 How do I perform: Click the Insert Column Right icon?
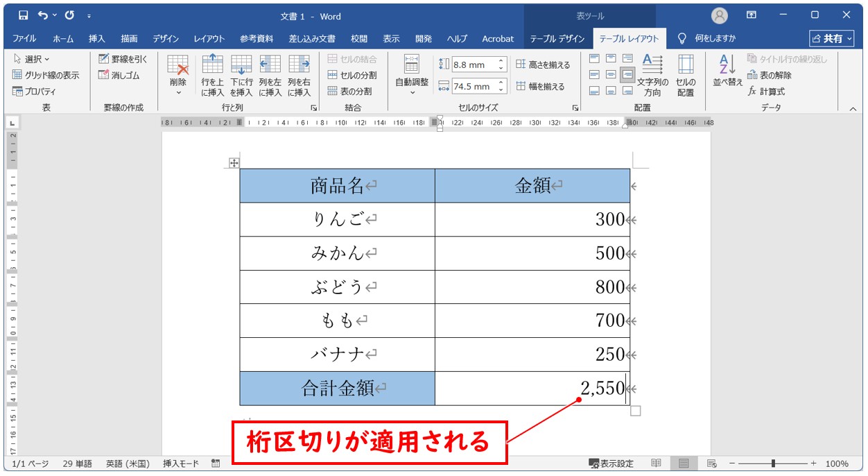point(299,66)
